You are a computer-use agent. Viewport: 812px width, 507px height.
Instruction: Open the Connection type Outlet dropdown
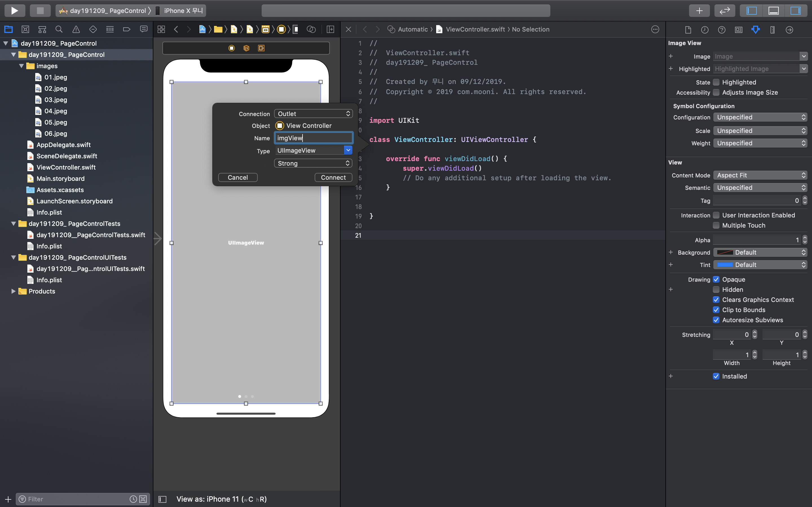pos(313,114)
